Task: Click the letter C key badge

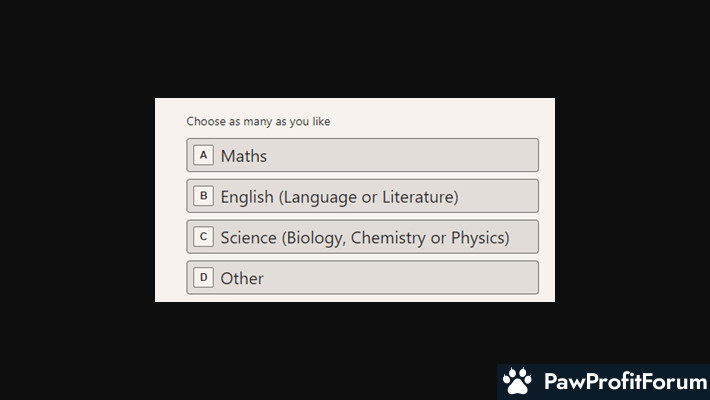Action: pos(203,236)
